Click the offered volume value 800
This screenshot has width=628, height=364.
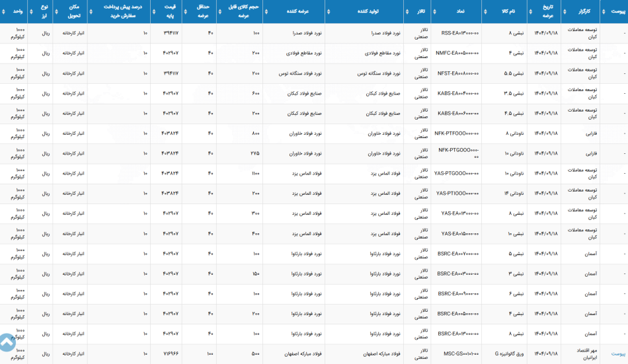tap(256, 133)
